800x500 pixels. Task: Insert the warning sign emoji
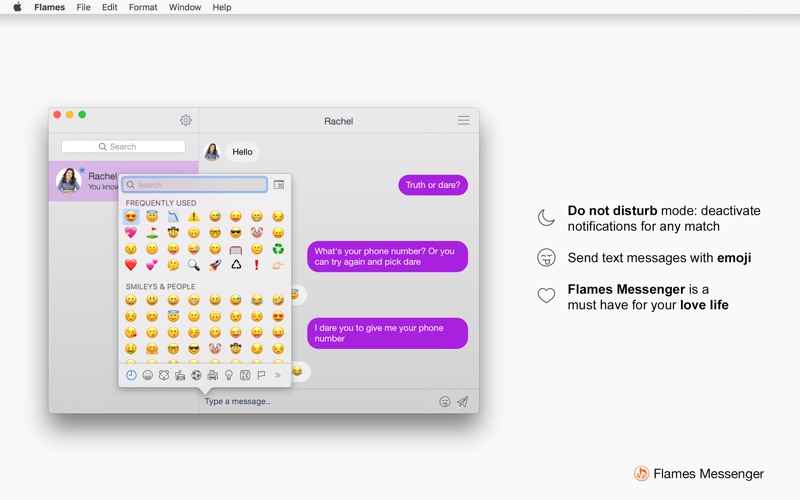point(194,217)
